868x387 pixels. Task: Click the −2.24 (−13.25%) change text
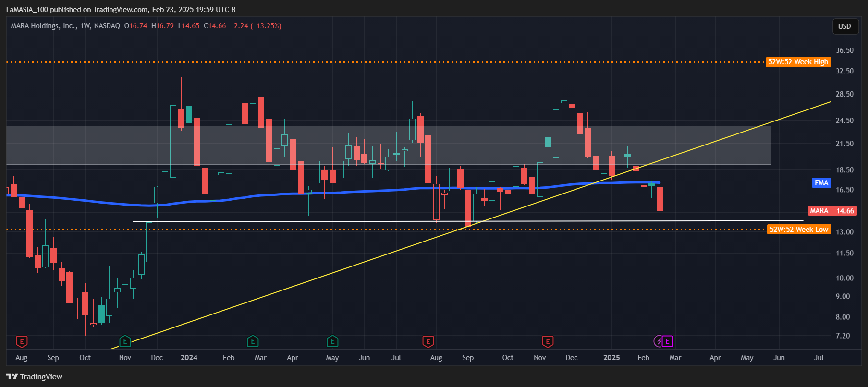(x=256, y=26)
